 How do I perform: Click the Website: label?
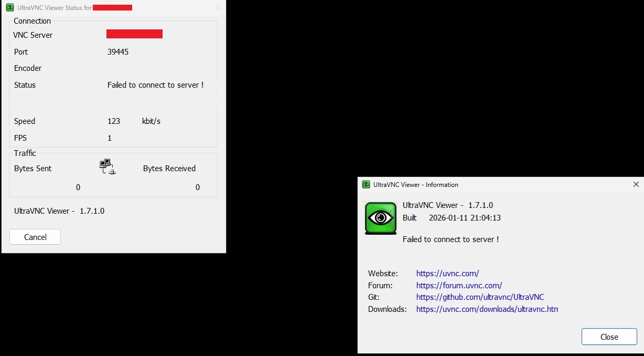(383, 274)
